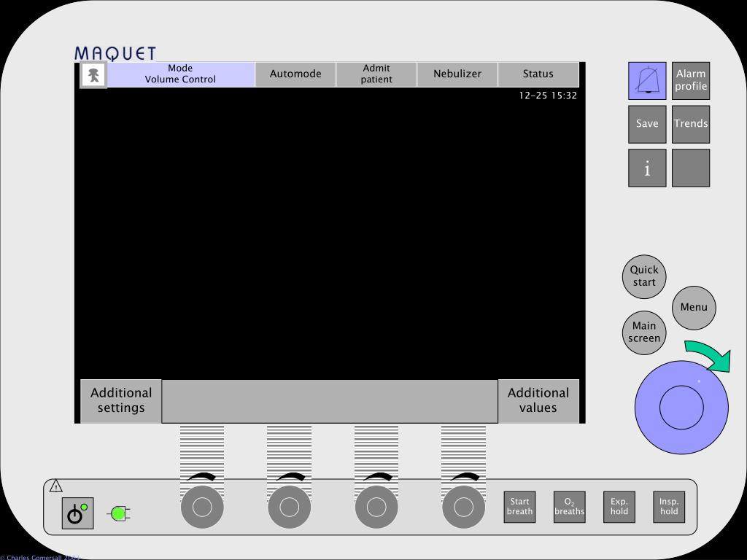Open the Nebulizer tab

point(457,74)
